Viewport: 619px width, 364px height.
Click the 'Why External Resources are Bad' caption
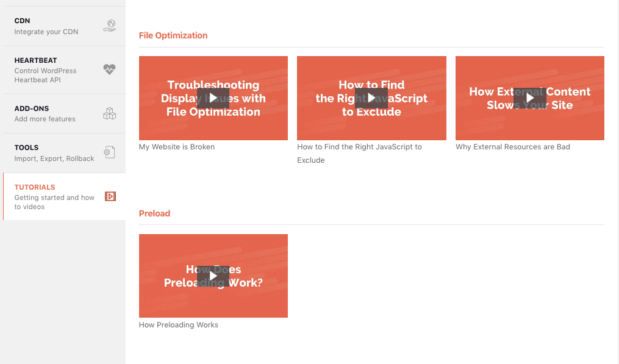click(512, 146)
